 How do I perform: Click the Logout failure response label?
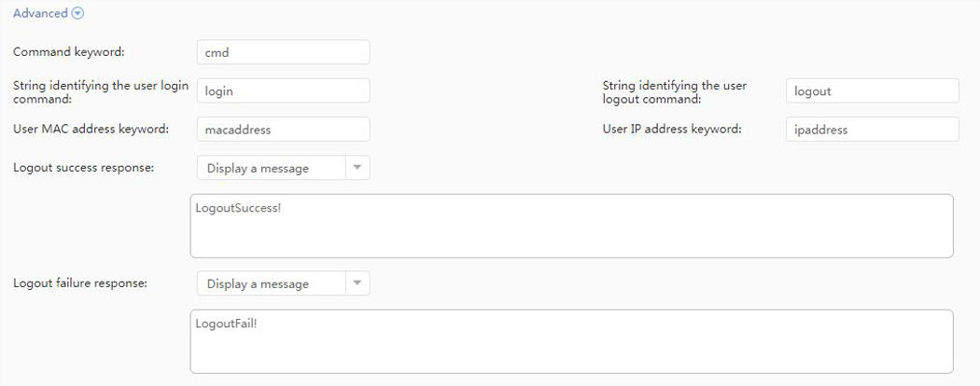80,283
